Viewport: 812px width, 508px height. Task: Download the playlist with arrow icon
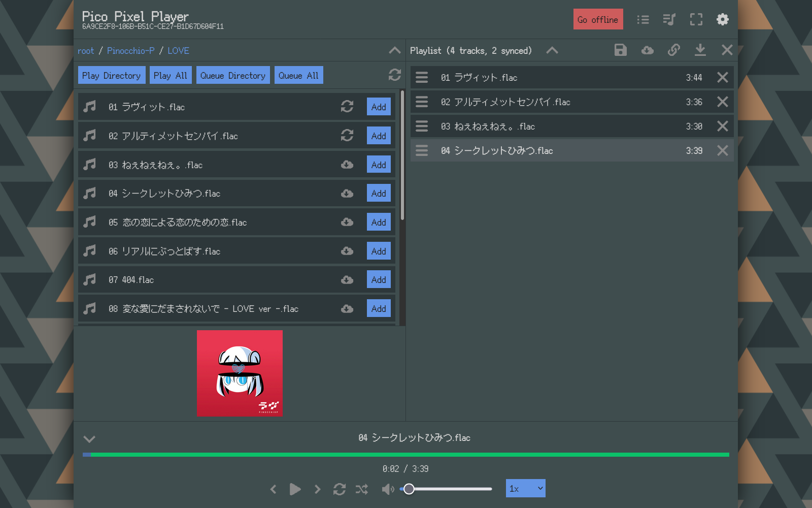[x=700, y=50]
